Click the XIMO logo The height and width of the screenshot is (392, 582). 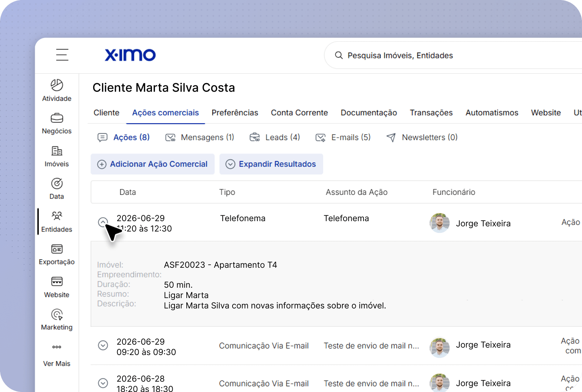coord(130,55)
